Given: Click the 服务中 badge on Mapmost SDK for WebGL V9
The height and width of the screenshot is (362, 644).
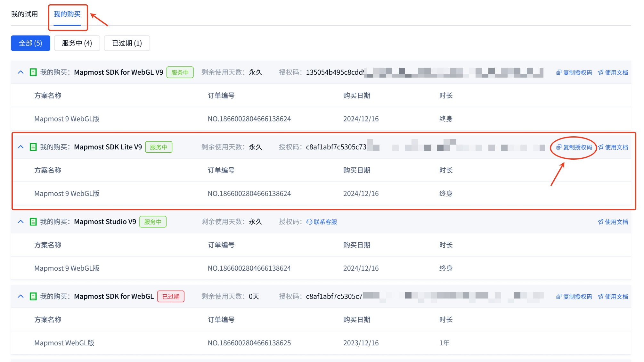Looking at the screenshot, I should 180,72.
